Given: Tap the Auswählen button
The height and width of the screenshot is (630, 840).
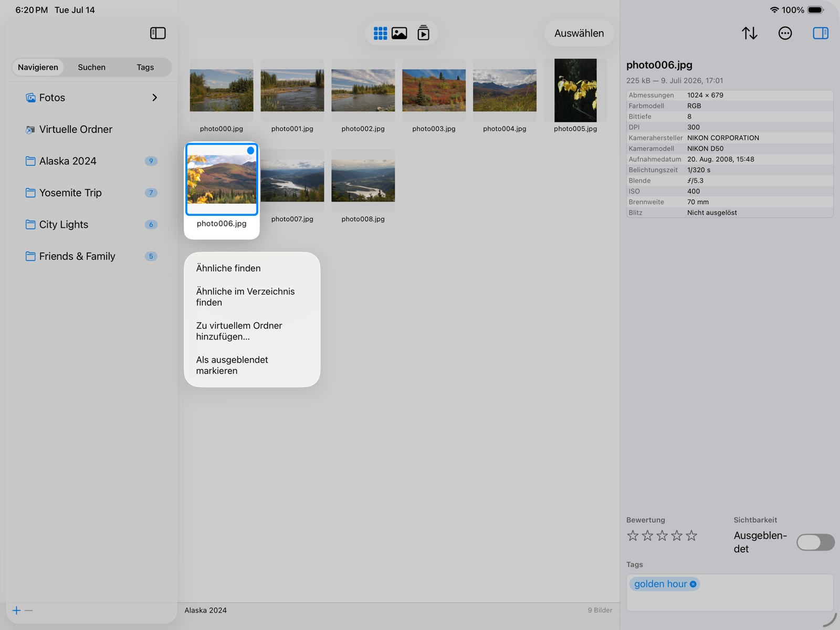Looking at the screenshot, I should click(x=579, y=33).
